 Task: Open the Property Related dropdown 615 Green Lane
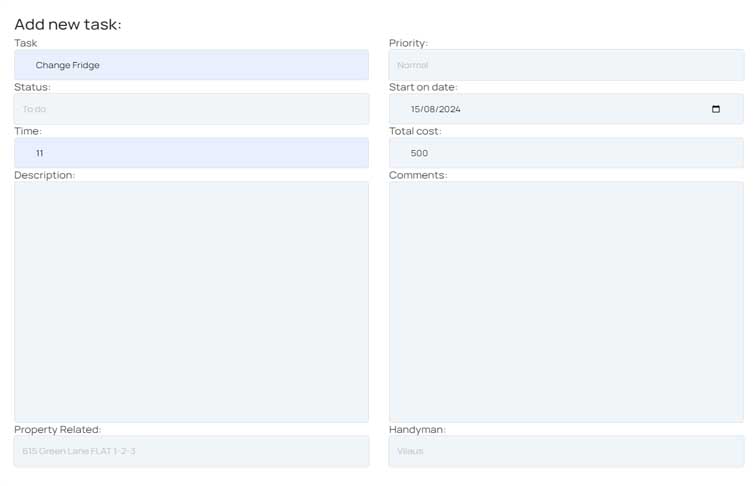191,451
